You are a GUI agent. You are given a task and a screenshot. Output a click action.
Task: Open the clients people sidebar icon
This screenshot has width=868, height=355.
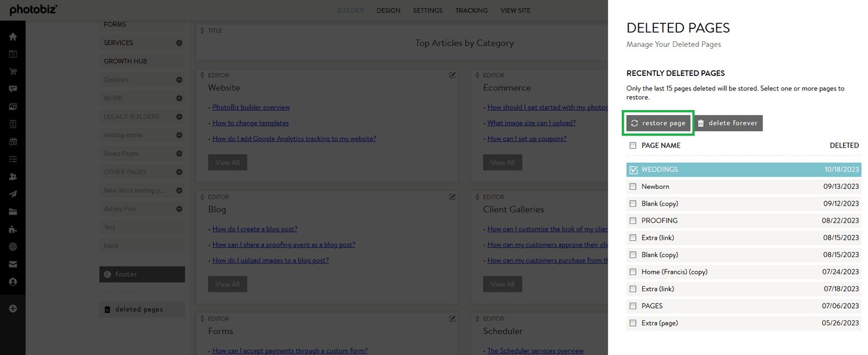(x=13, y=177)
